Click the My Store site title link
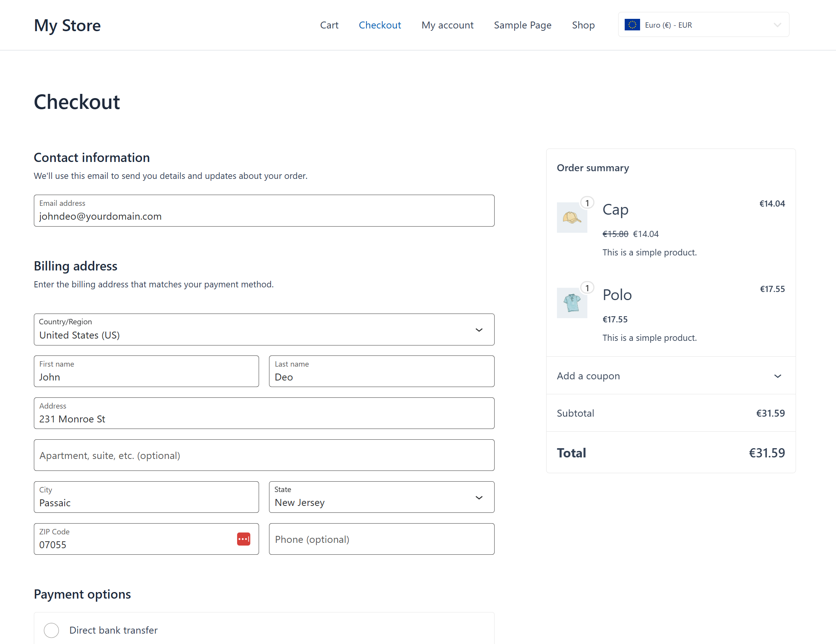 tap(67, 25)
